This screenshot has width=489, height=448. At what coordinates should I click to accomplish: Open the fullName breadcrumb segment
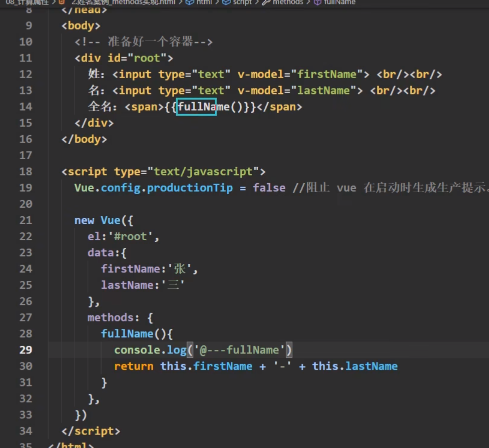(x=335, y=2)
